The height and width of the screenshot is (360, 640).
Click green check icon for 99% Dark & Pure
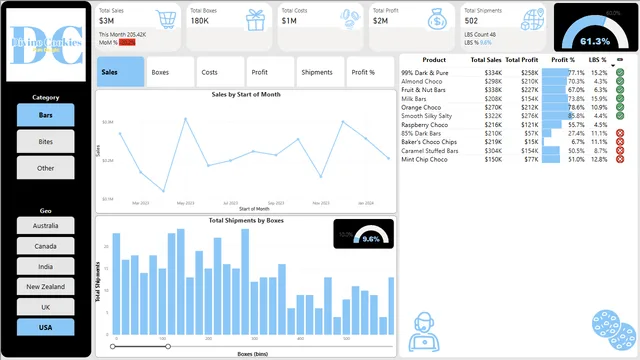620,73
